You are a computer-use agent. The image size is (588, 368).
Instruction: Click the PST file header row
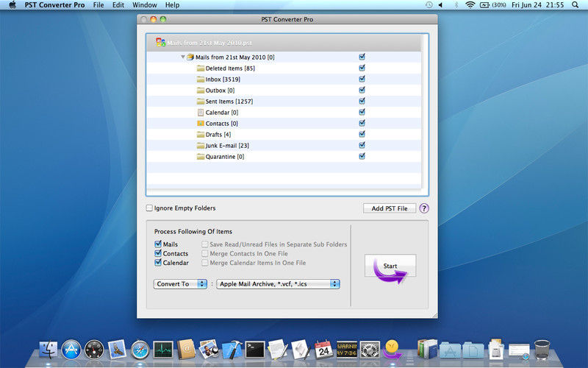pos(284,43)
